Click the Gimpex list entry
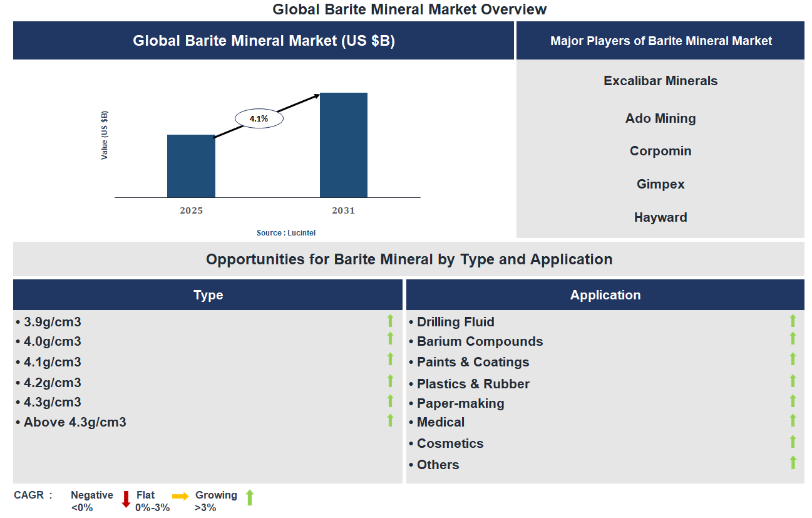Image resolution: width=812 pixels, height=518 pixels. [660, 184]
